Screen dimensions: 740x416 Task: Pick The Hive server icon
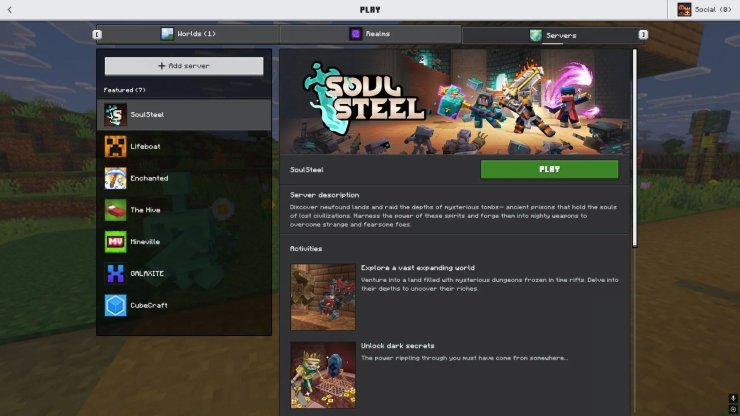point(116,210)
